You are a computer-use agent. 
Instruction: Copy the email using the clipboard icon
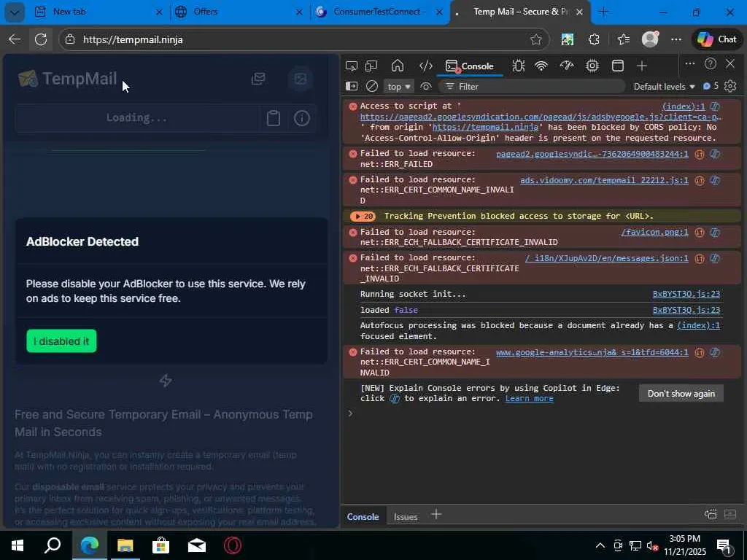point(273,118)
